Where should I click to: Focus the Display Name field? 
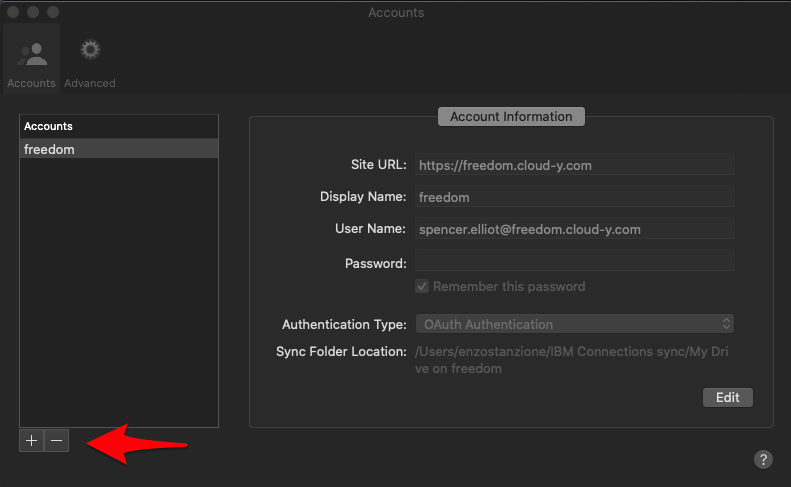click(574, 197)
